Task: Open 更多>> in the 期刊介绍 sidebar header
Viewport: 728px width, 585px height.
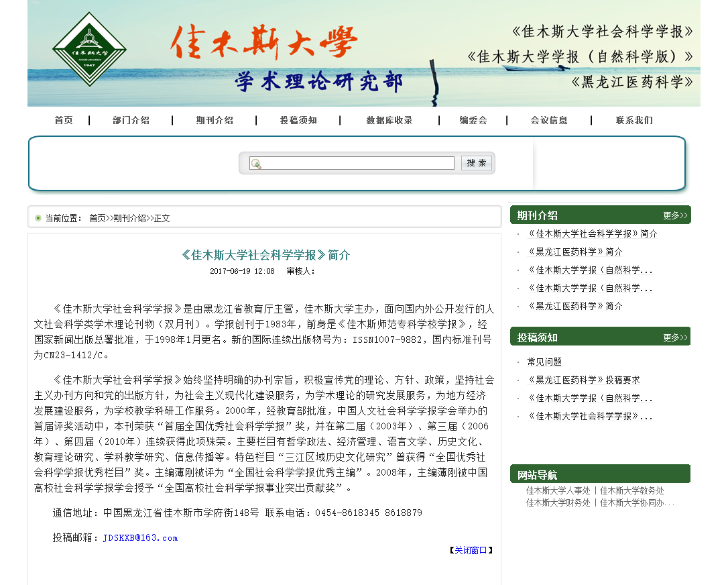Action: tap(675, 215)
